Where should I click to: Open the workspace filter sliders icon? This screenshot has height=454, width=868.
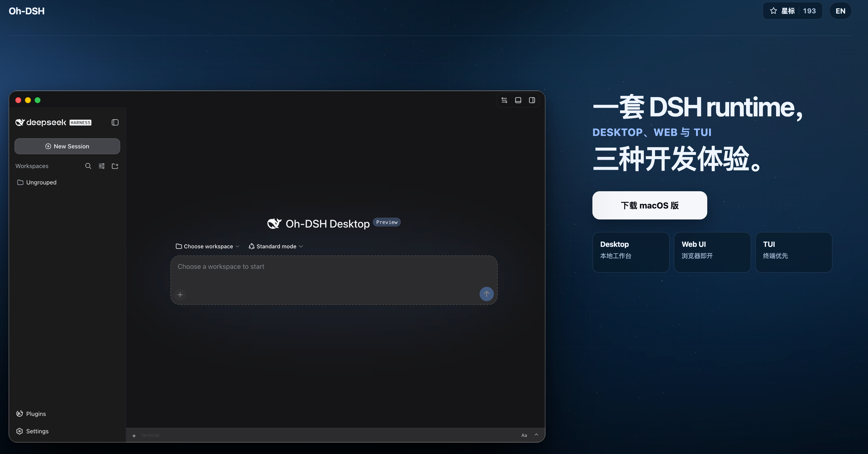coord(102,166)
